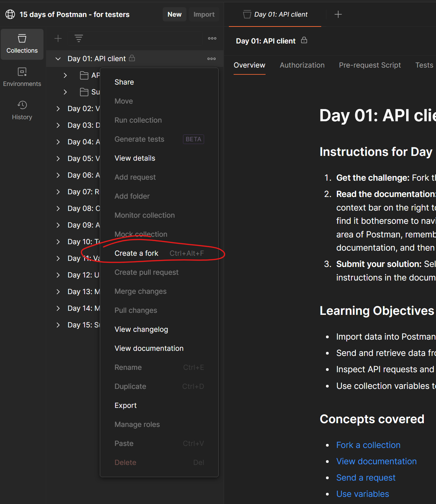Click Run collection menu entry
Viewport: 436px width, 504px height.
(159, 120)
